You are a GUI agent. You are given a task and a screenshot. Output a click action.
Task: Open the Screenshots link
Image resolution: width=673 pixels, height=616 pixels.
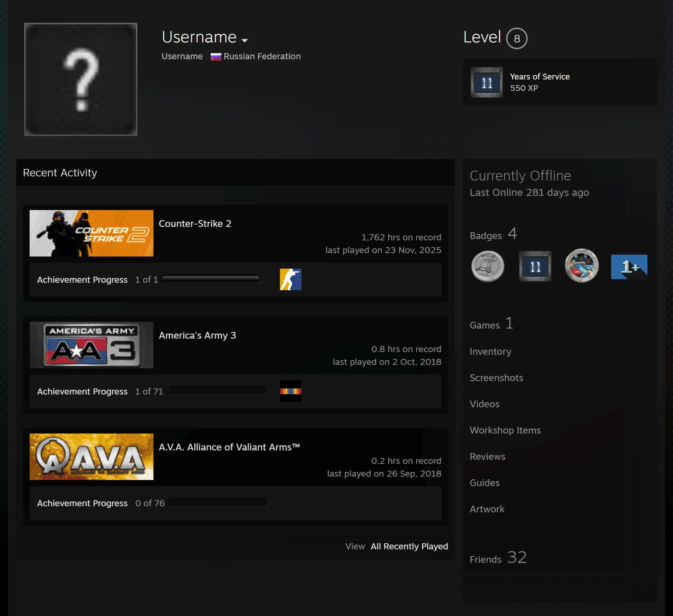pos(496,378)
